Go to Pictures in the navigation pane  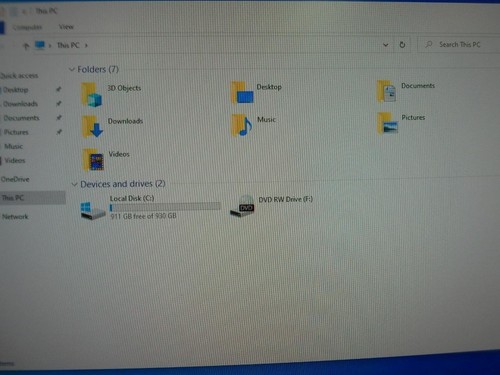16,132
